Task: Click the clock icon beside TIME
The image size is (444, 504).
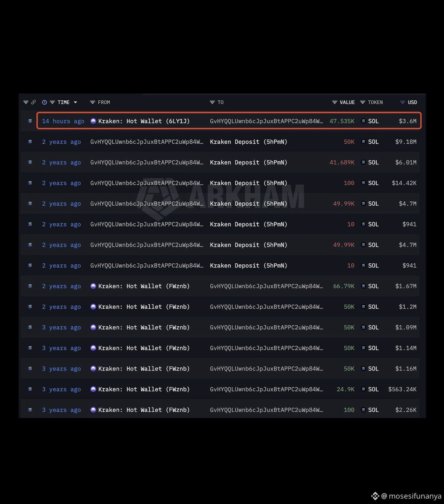Action: 44,102
